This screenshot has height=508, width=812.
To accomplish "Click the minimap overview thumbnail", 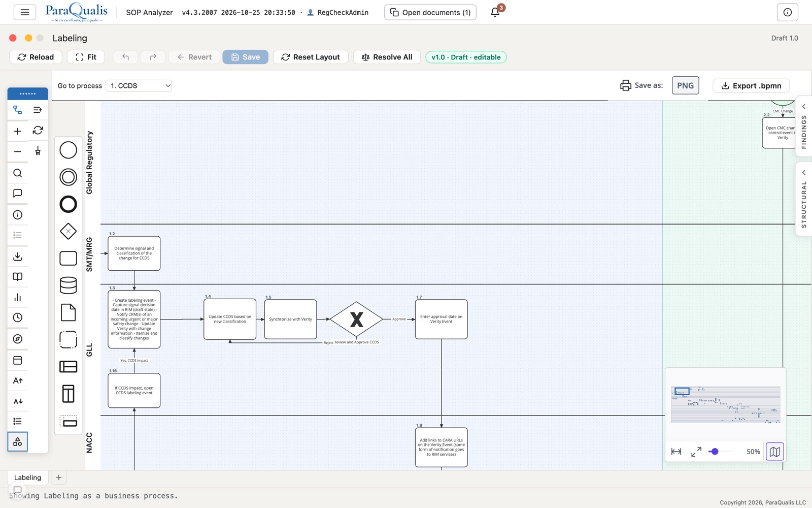I will [725, 404].
